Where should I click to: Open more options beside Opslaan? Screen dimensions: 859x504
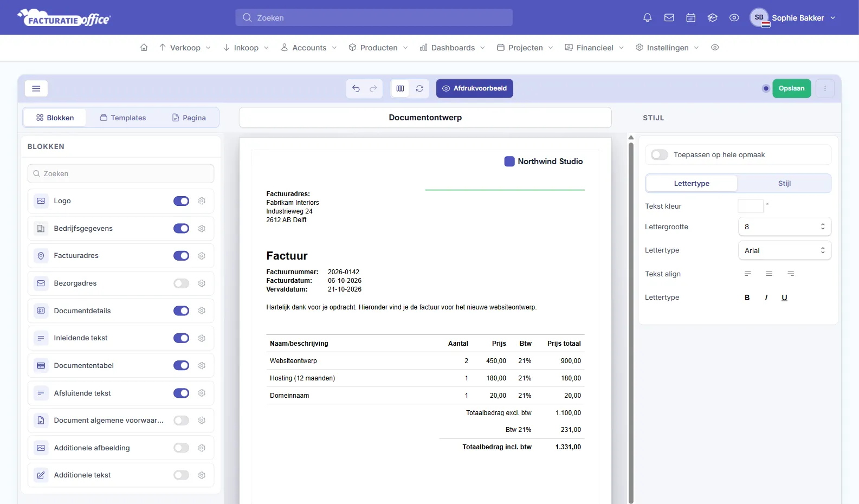point(825,88)
